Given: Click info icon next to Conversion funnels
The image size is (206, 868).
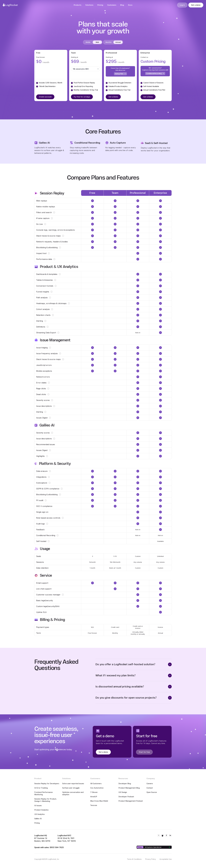Looking at the screenshot, I should click(x=56, y=286).
